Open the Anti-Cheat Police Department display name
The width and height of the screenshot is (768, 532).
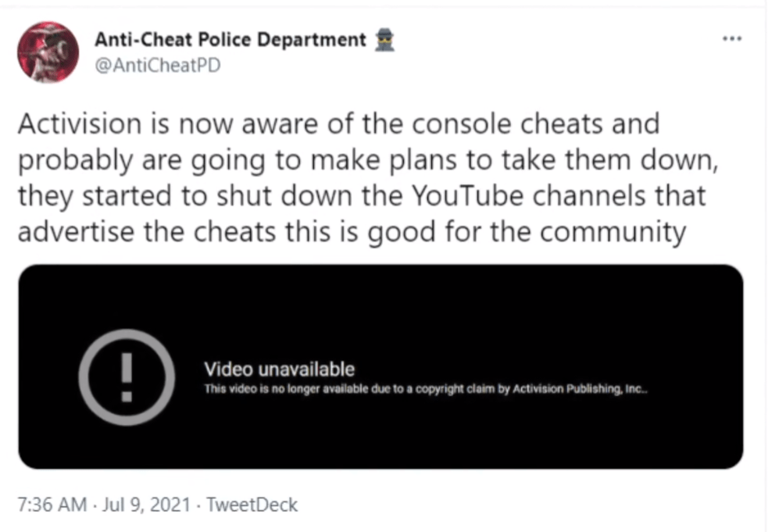coord(230,39)
